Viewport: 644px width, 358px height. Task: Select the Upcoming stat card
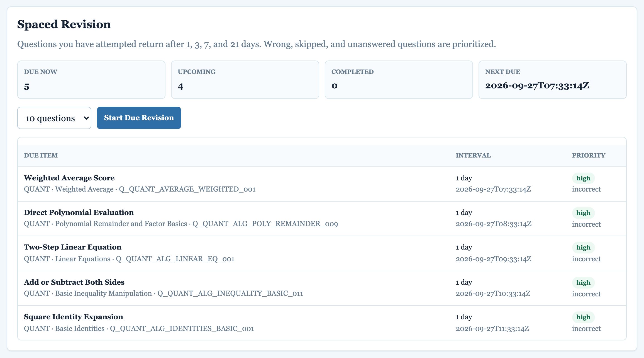245,80
